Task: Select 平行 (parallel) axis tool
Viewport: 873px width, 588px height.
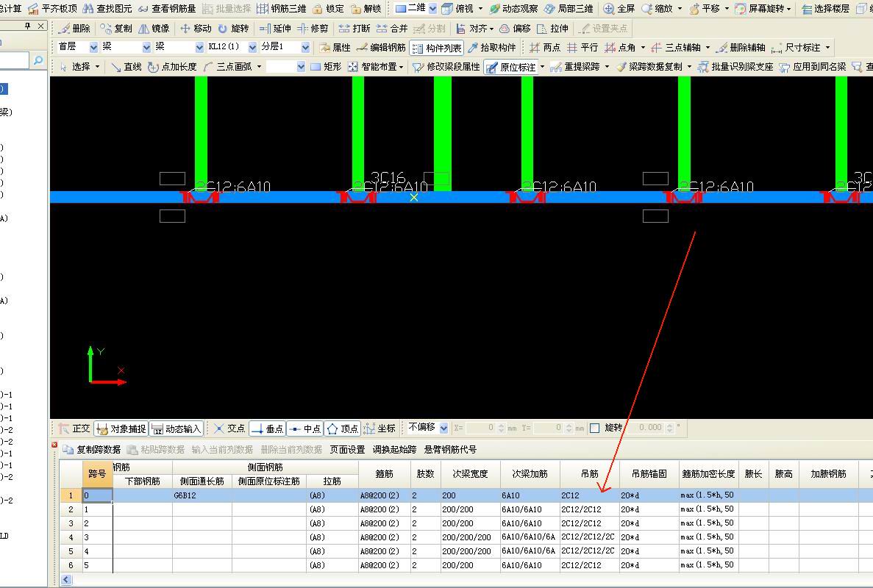Action: [x=583, y=48]
